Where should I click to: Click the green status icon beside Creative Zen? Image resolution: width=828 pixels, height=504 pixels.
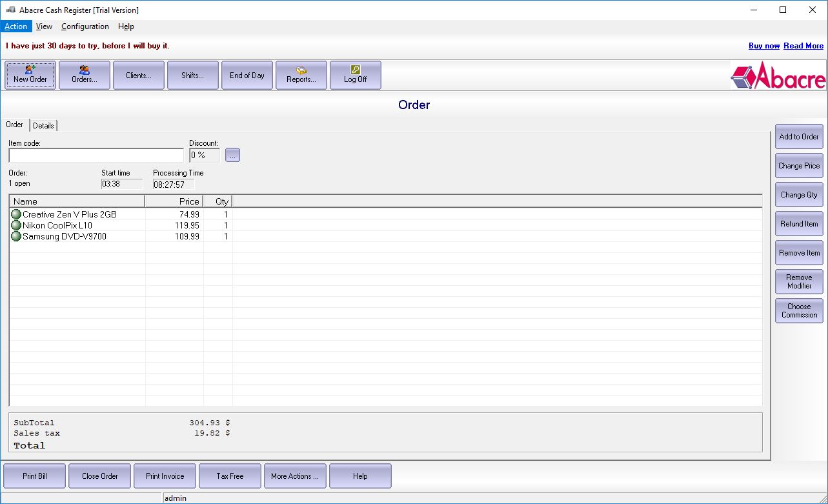click(x=15, y=214)
